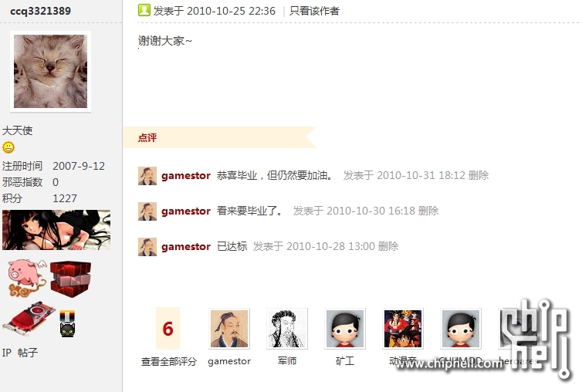The height and width of the screenshot is (392, 582).
Task: Click the black cat medal icon
Action: coord(67,324)
